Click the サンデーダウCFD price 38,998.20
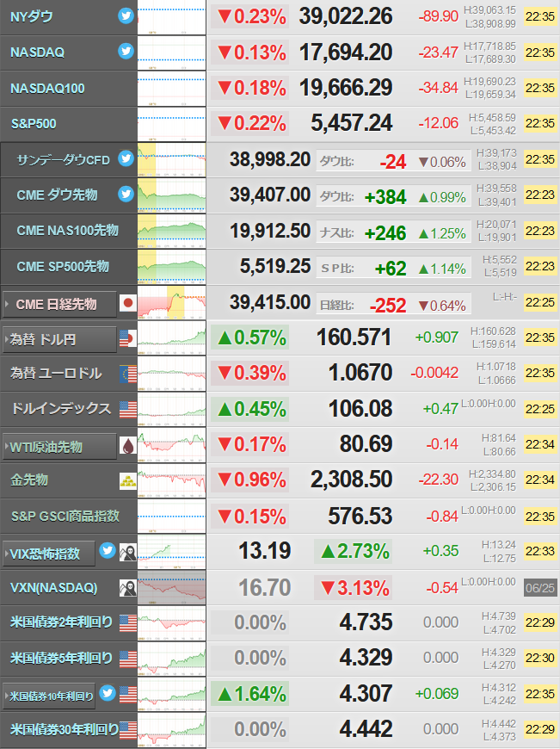 pos(270,159)
